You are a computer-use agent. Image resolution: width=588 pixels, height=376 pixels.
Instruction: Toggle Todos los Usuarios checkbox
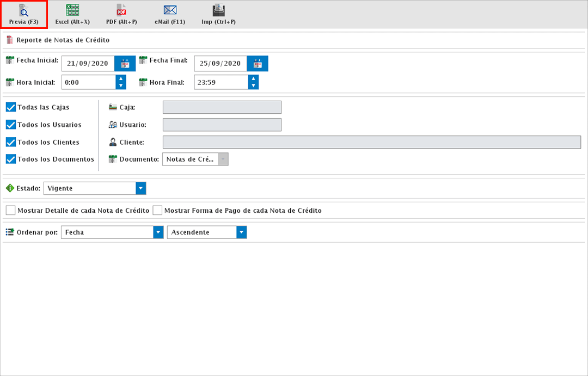[10, 125]
